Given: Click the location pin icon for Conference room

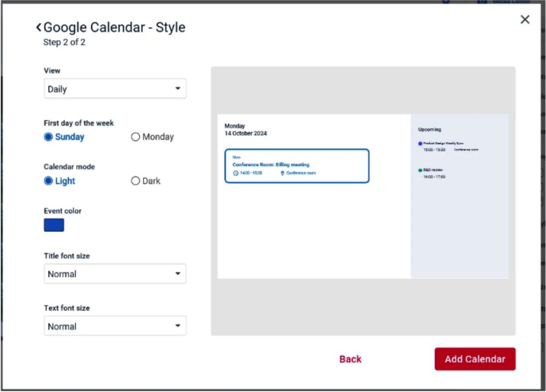Looking at the screenshot, I should (x=283, y=173).
